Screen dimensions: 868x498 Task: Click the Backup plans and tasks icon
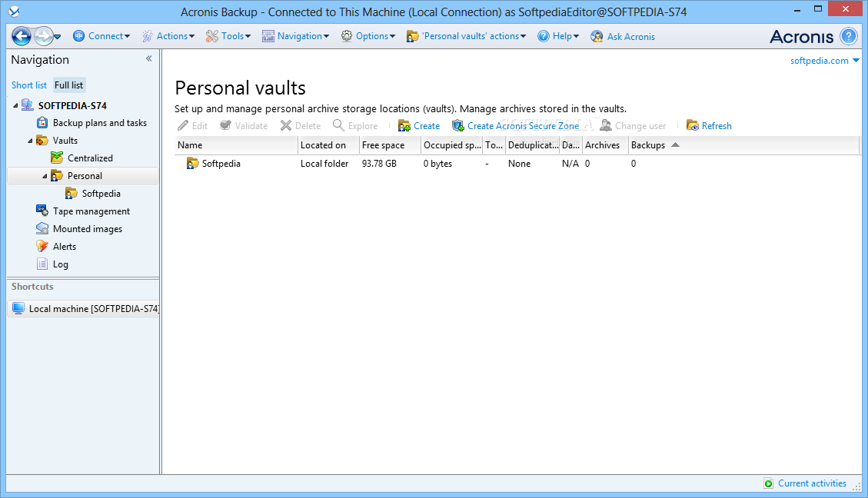(42, 122)
